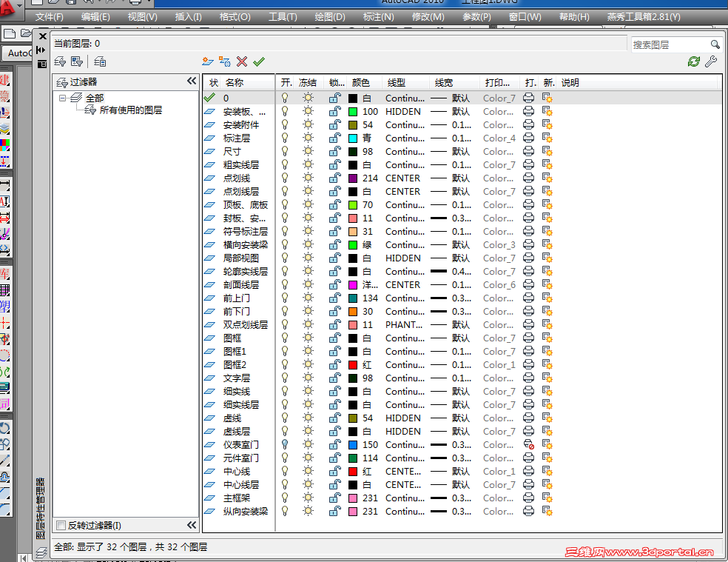728x562 pixels.
Task: Toggle light bulb for 虚线 layer
Action: pyautogui.click(x=285, y=418)
